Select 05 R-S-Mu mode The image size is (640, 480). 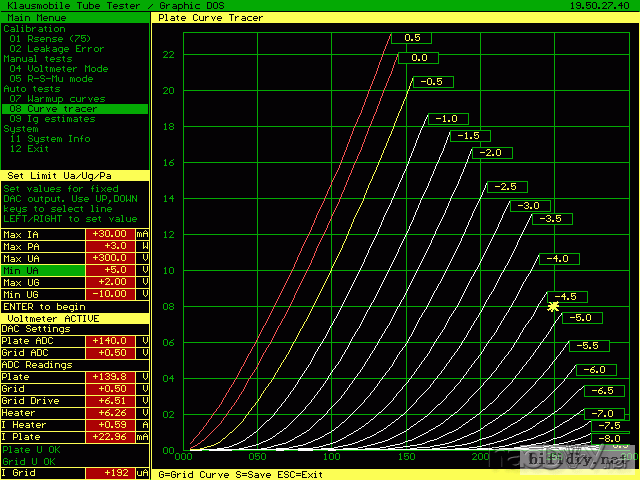pyautogui.click(x=52, y=78)
